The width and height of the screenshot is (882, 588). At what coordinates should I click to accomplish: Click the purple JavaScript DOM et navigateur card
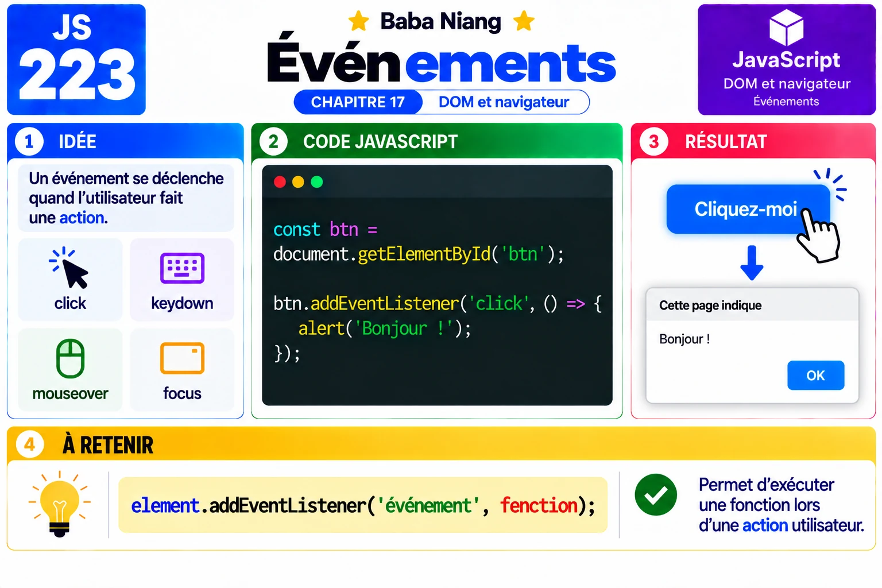[787, 60]
